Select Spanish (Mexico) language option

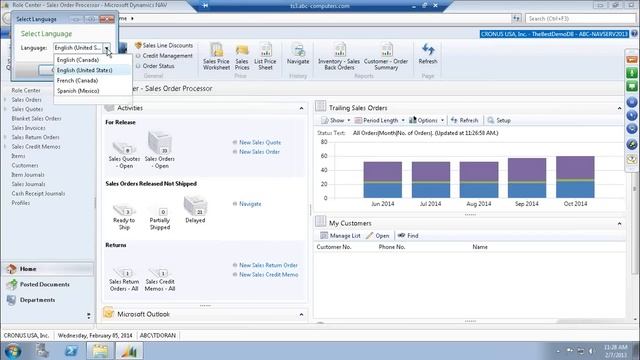tap(93, 91)
